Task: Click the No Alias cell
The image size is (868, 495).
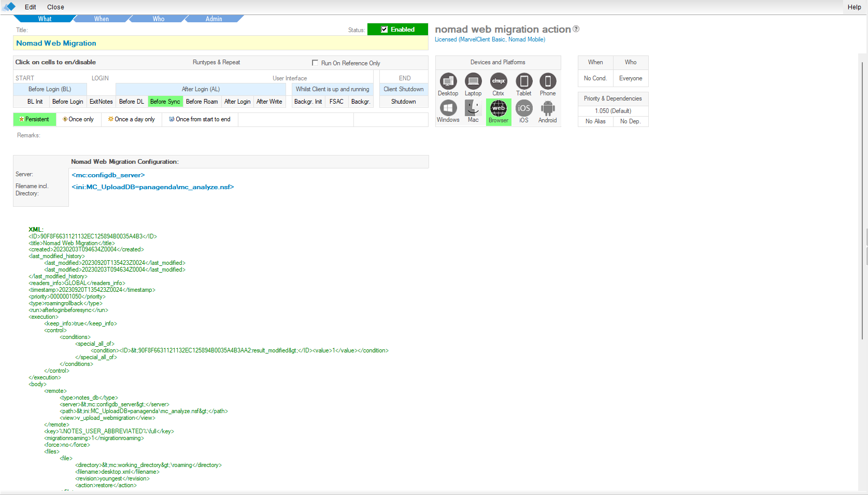Action: coord(595,121)
